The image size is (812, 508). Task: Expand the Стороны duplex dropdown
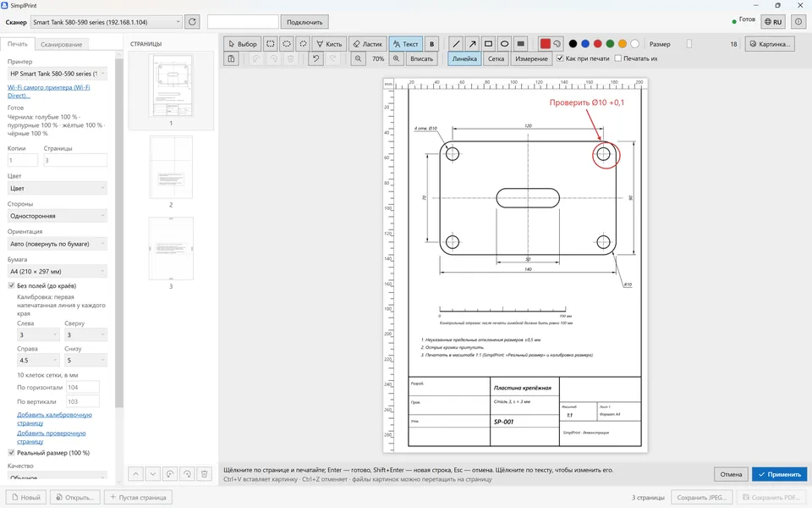(x=57, y=216)
